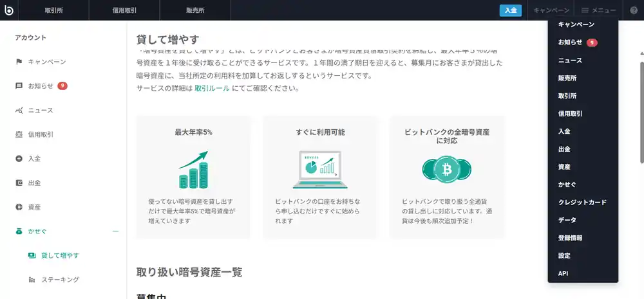Open お知らせ label in the sidebar
Viewport: 644px width, 299px height.
[41, 86]
